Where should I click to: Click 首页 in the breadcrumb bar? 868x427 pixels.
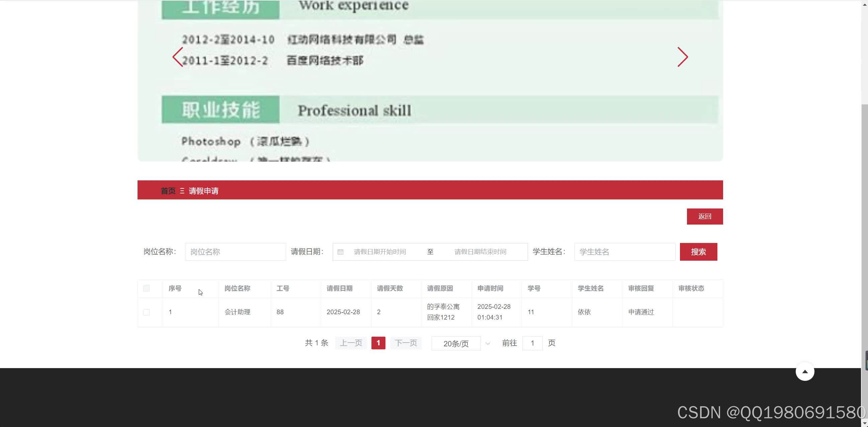(168, 191)
